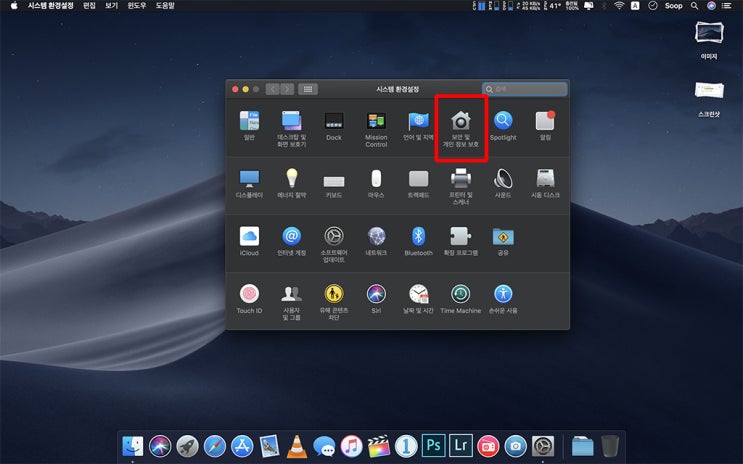Open 사운드 sound preferences
743x464 pixels.
click(x=503, y=183)
